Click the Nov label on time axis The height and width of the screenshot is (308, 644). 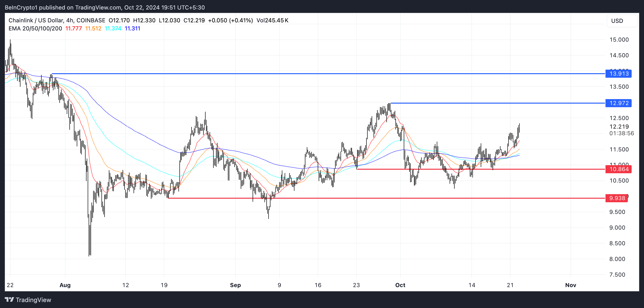tap(571, 285)
